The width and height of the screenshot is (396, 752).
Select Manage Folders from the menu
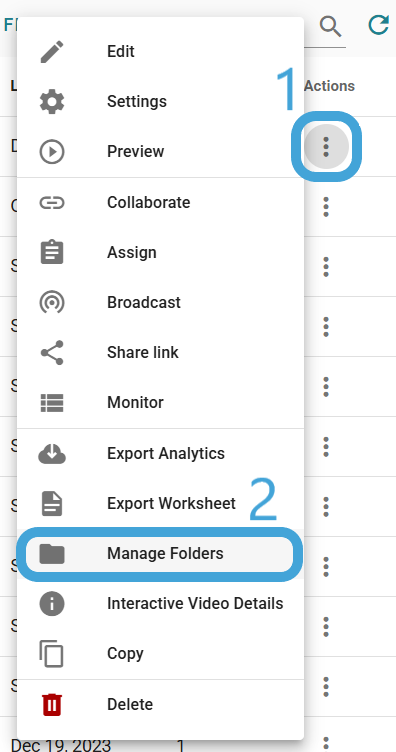click(x=160, y=554)
